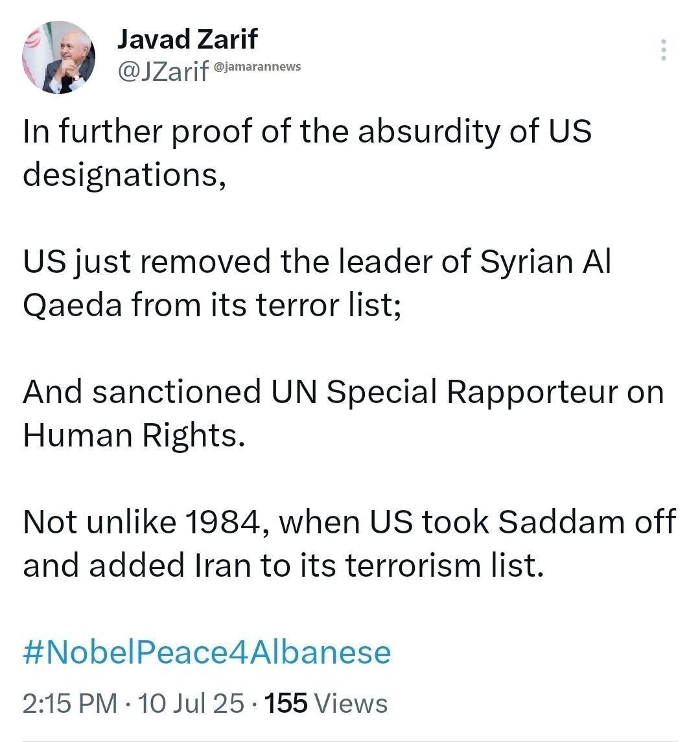The width and height of the screenshot is (700, 742).
Task: Select the word "designations," in the tweet
Action: 124,174
